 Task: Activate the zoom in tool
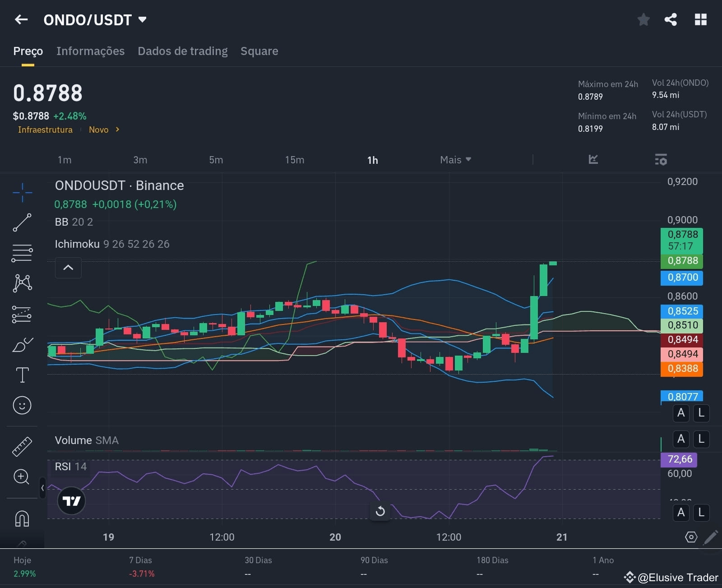[22, 477]
